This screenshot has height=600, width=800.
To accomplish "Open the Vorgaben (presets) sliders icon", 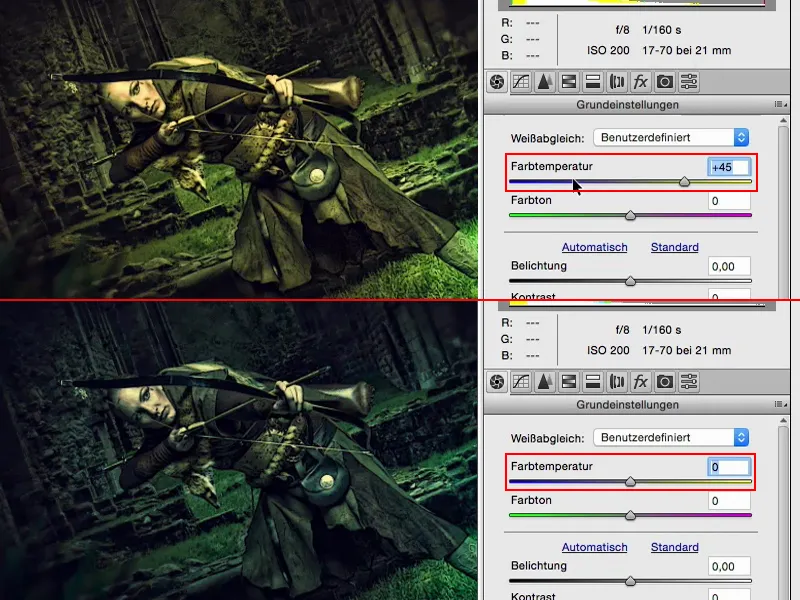I will pos(690,82).
